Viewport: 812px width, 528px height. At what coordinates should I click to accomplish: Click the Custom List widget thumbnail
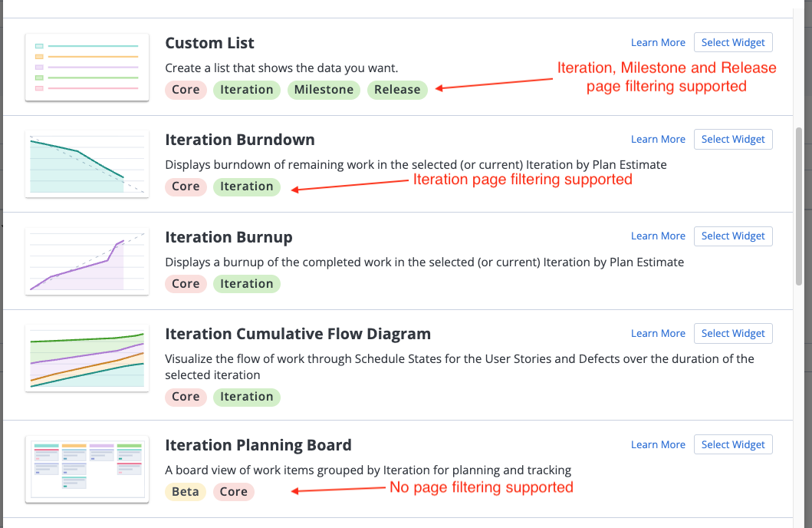pyautogui.click(x=87, y=68)
